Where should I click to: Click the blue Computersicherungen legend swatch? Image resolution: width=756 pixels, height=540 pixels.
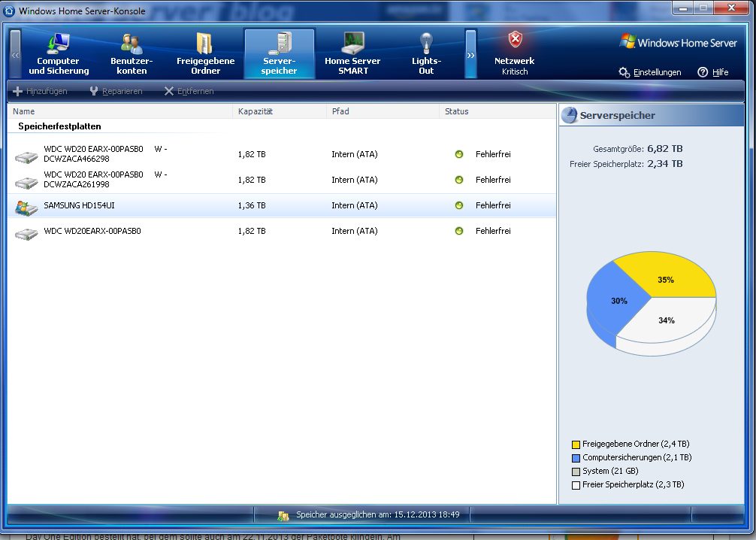[576, 458]
